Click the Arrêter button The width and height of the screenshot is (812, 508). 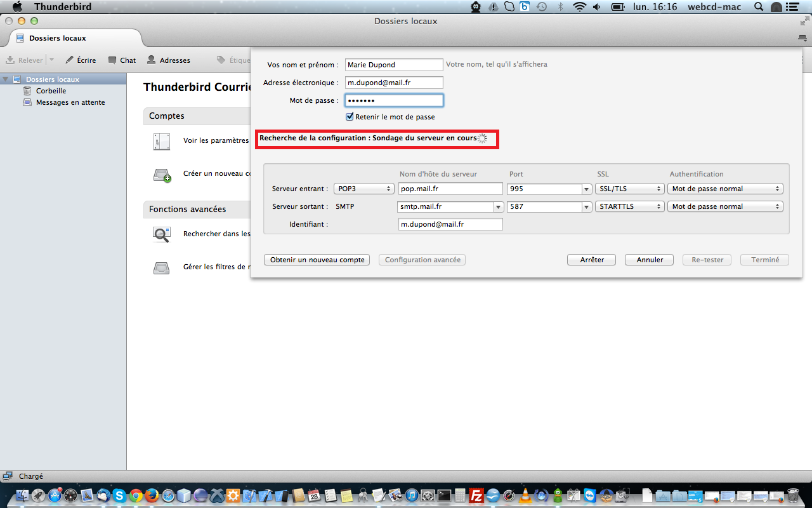click(x=592, y=260)
